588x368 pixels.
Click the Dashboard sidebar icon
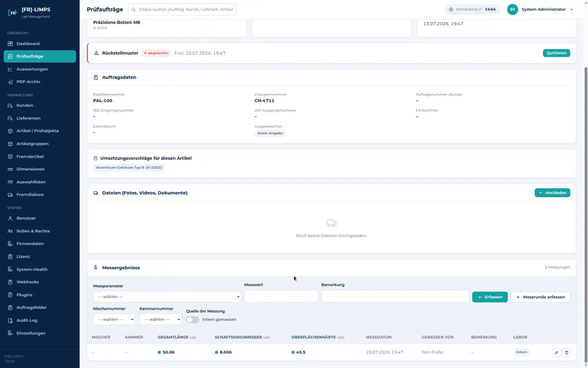click(10, 44)
